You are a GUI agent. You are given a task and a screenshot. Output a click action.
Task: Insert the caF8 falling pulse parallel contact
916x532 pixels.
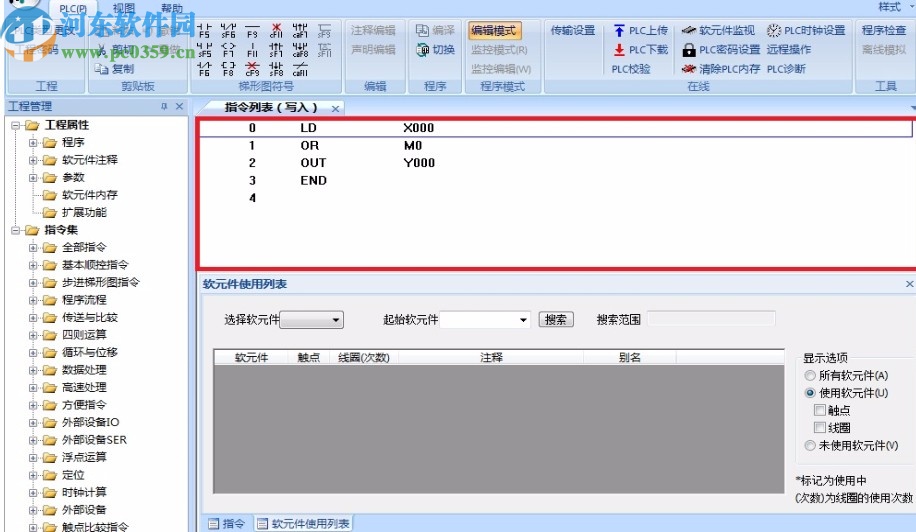tap(300, 50)
